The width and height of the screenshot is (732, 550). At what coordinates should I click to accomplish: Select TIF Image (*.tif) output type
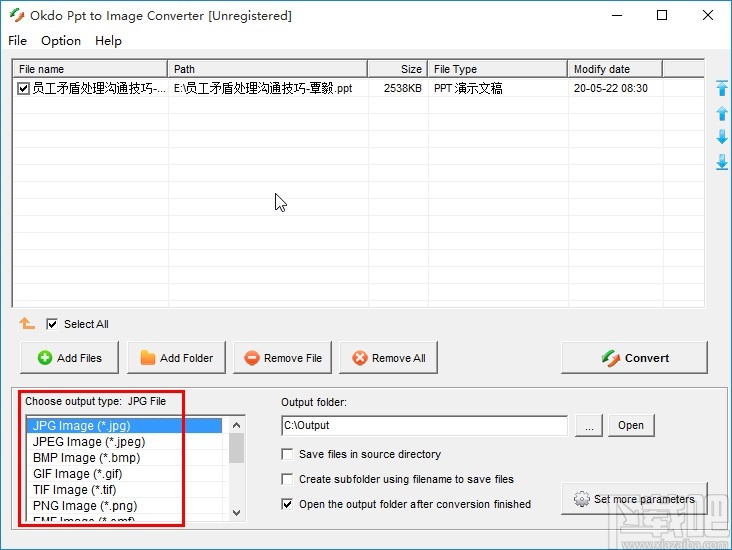click(x=124, y=490)
